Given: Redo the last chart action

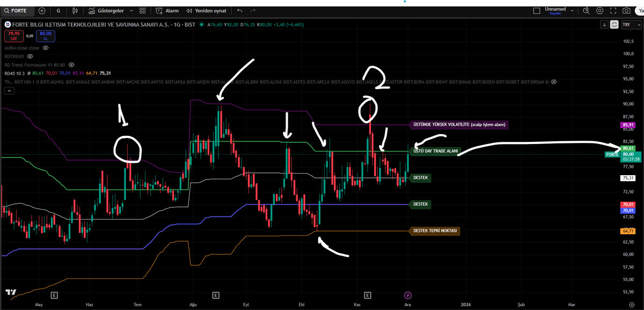Looking at the screenshot, I should coord(253,10).
